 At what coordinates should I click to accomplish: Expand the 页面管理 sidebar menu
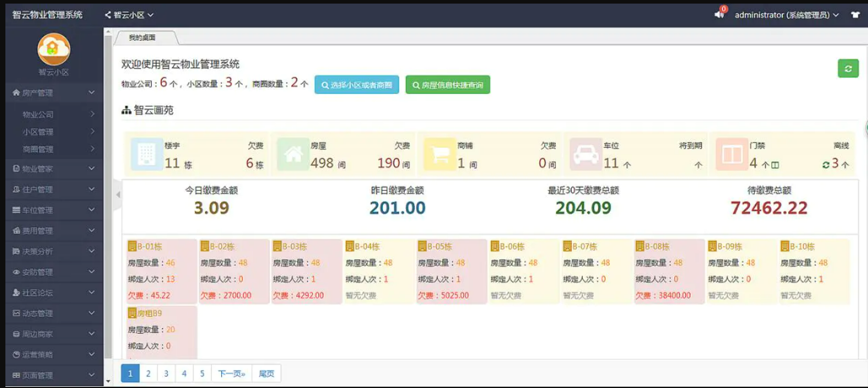coord(54,375)
